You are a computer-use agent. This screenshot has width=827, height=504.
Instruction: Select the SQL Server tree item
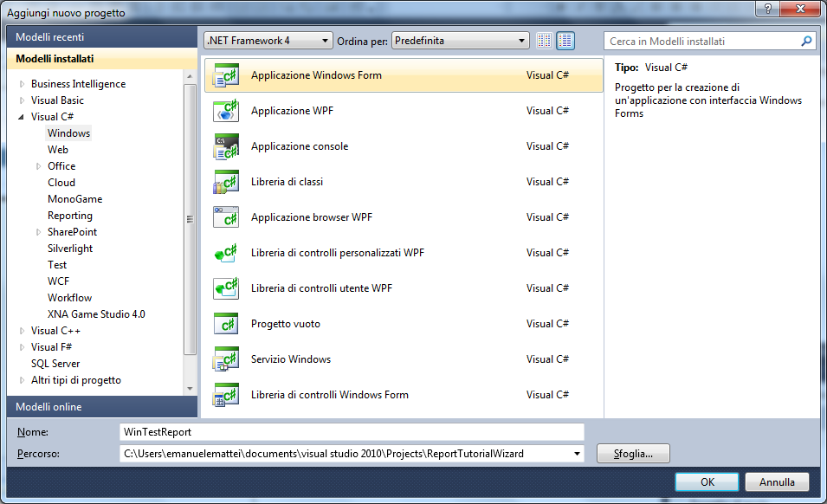click(55, 364)
